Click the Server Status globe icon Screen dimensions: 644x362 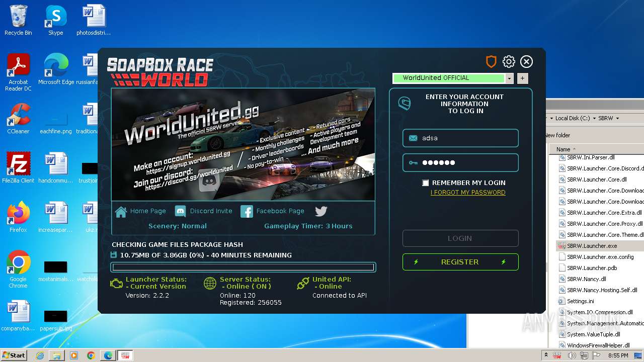tap(210, 284)
